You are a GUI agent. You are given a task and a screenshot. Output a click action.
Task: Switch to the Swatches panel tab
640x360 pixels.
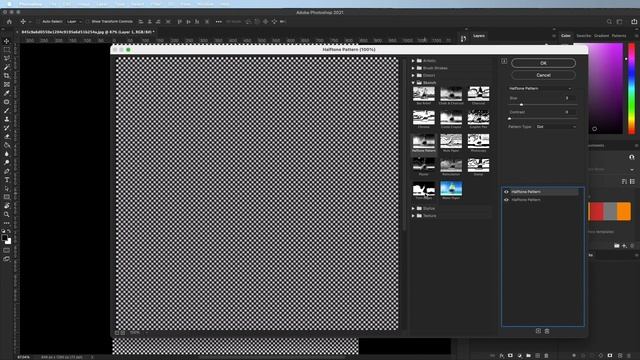[583, 36]
